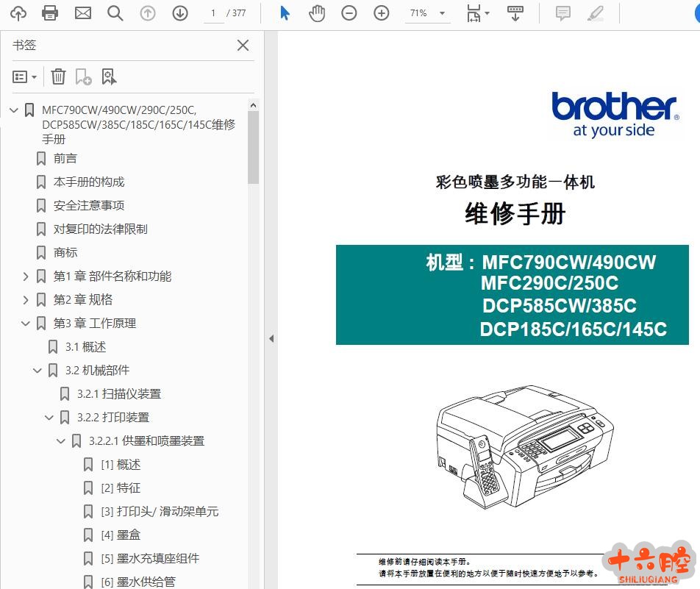The width and height of the screenshot is (700, 589).
Task: Open the search magnifier tool
Action: click(x=115, y=13)
